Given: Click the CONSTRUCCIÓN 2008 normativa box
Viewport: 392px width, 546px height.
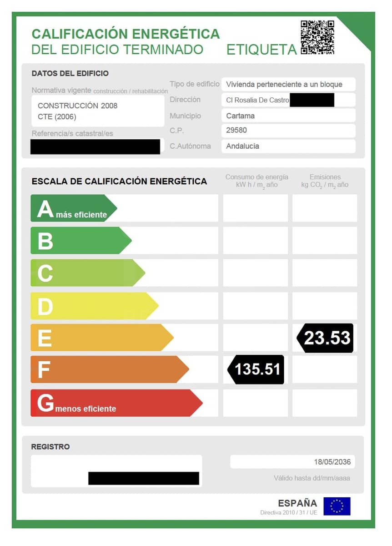Looking at the screenshot, I should [x=98, y=111].
